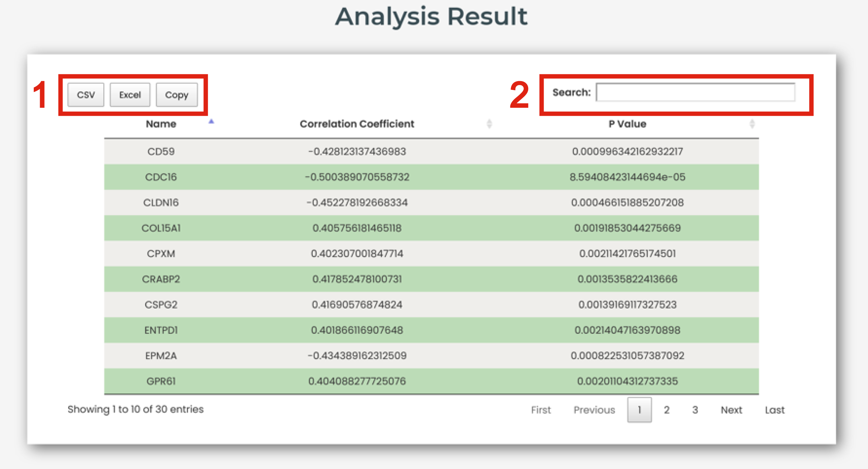Click Next pagination link
868x469 pixels.
(x=731, y=410)
